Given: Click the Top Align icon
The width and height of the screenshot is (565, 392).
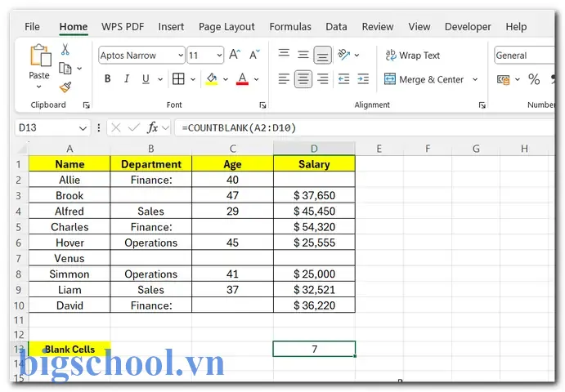Looking at the screenshot, I should click(284, 54).
